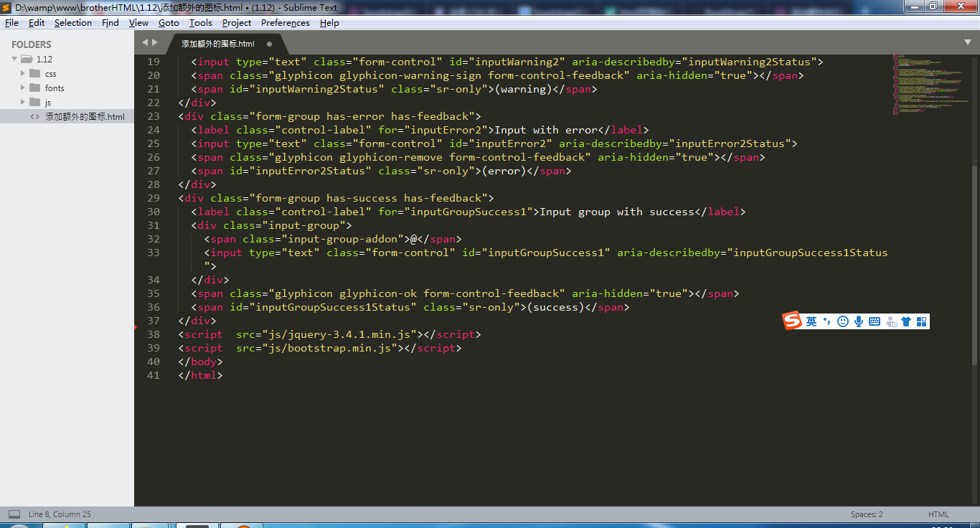980x528 pixels.
Task: Click the folder icon next to css
Action: click(x=34, y=73)
